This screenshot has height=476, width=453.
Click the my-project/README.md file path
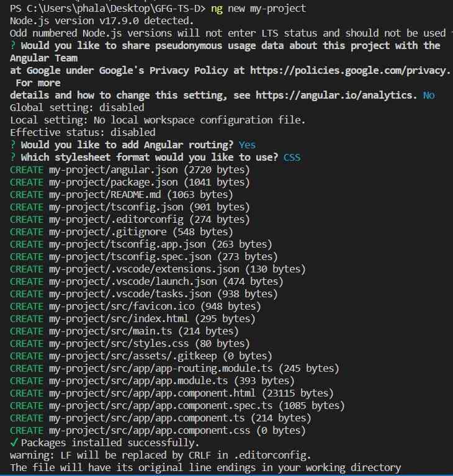[105, 195]
